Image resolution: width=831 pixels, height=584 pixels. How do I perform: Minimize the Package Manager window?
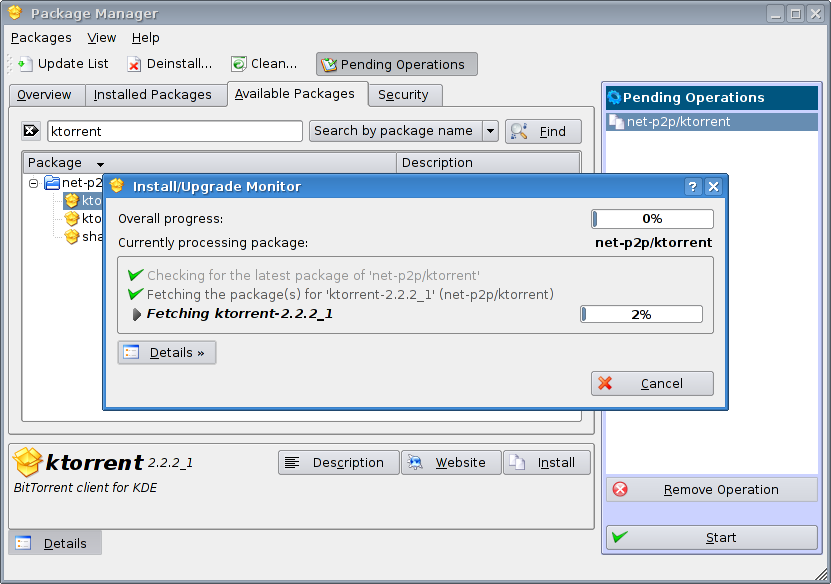tap(775, 14)
